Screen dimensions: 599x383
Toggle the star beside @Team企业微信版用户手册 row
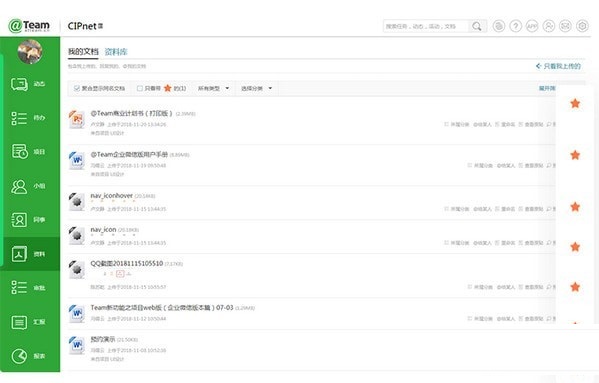tap(575, 155)
